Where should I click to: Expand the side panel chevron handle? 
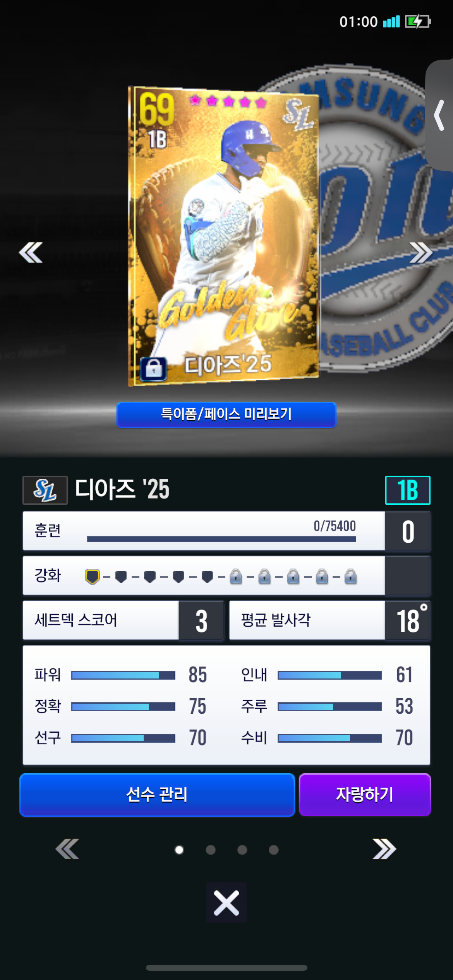439,115
